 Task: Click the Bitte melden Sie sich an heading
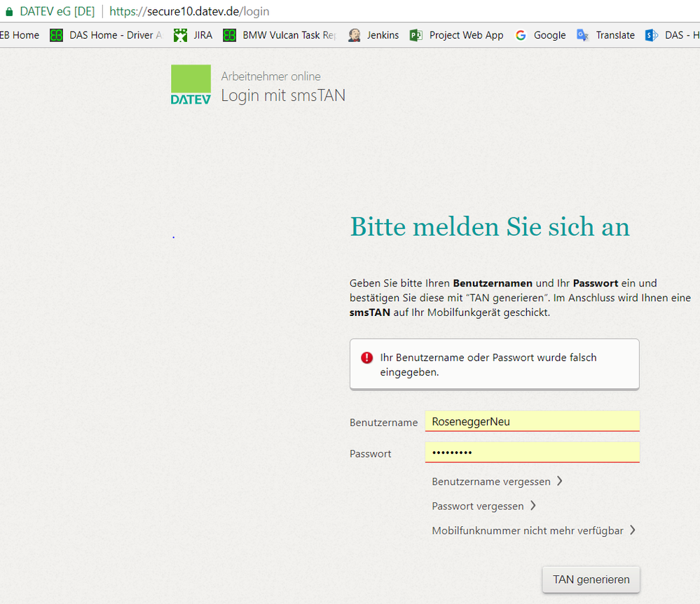[490, 227]
